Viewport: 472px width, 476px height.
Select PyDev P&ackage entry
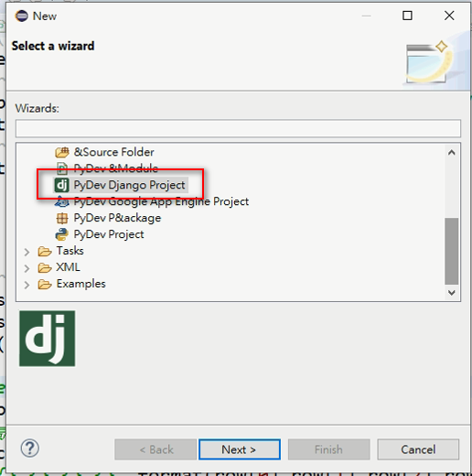117,218
